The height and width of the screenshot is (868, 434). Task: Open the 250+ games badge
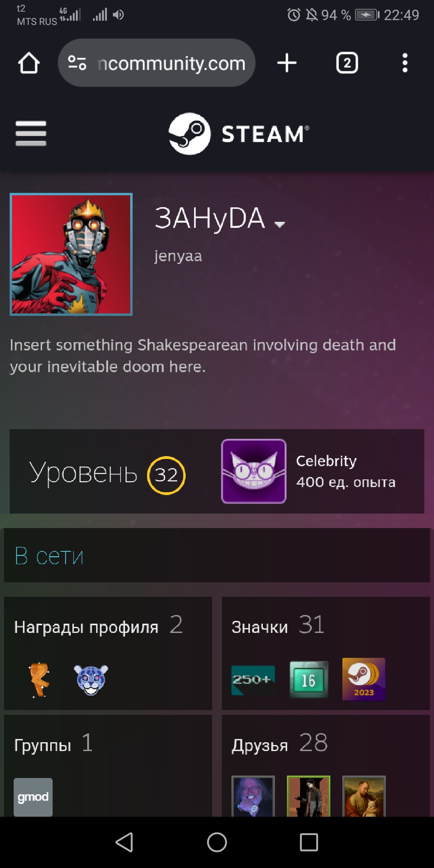[x=253, y=680]
